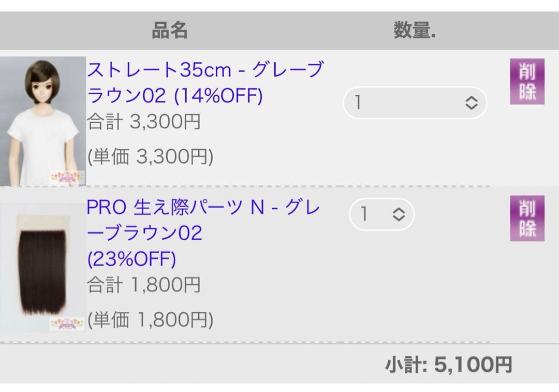The height and width of the screenshot is (392, 559).
Task: Open quantity dropdown for PRO 生え際パーツ
Action: [x=381, y=214]
